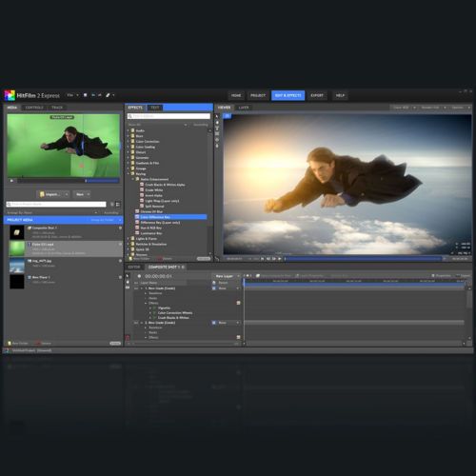This screenshot has height=476, width=476.
Task: Select the viewer selection arrow tool
Action: coord(217,116)
